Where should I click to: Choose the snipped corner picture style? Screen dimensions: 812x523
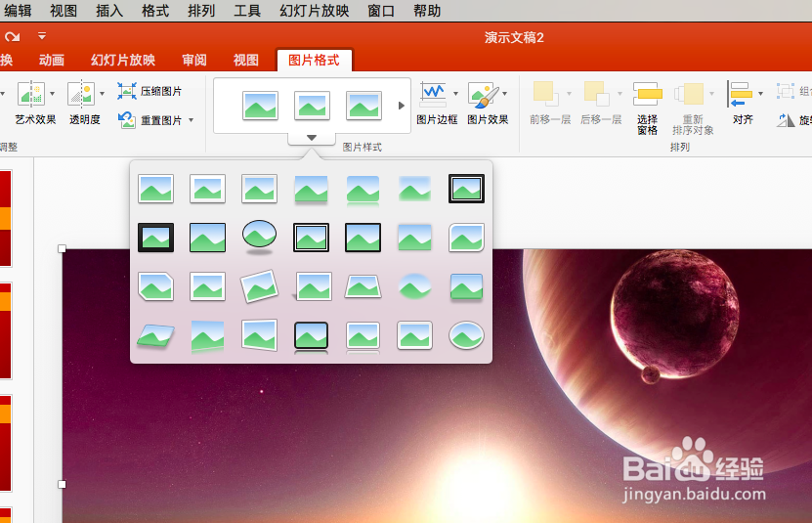pyautogui.click(x=156, y=286)
